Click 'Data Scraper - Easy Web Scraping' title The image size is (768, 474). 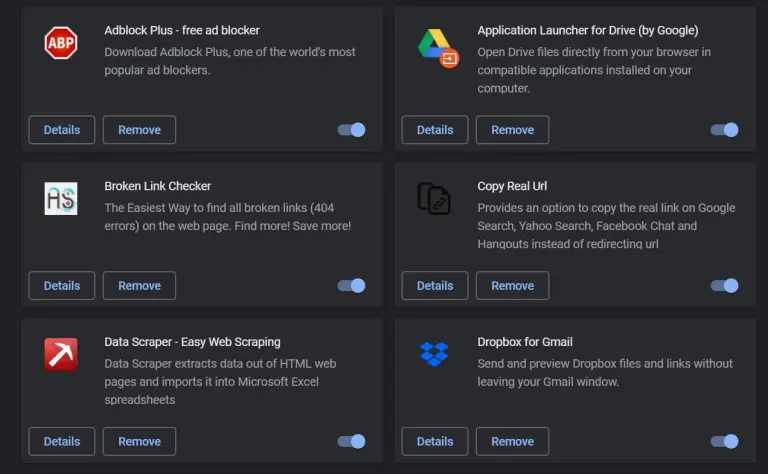pos(192,342)
